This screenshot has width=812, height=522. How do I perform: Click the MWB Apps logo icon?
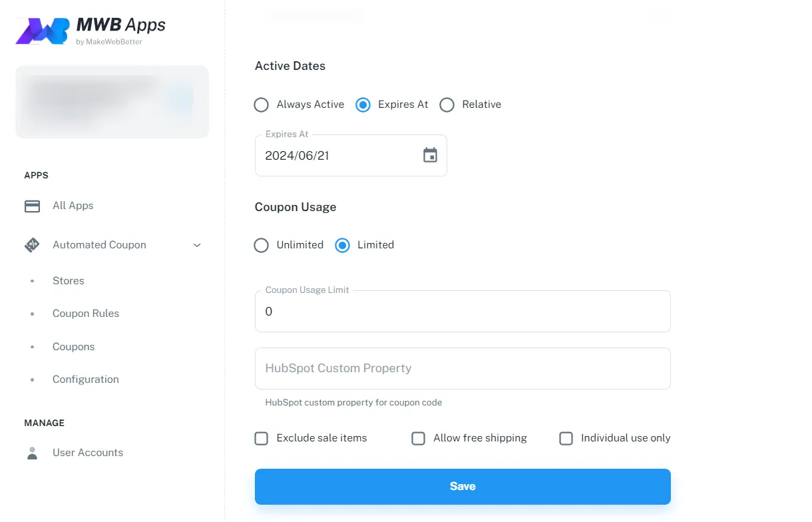click(42, 31)
